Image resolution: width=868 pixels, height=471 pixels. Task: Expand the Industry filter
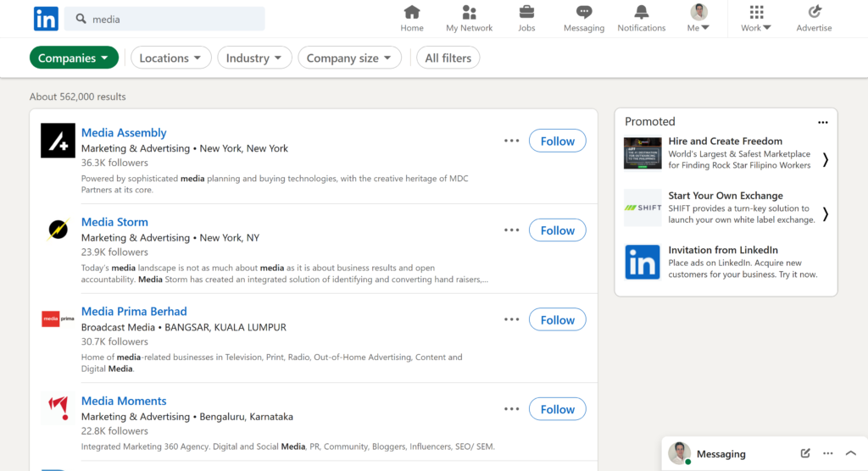pos(254,58)
